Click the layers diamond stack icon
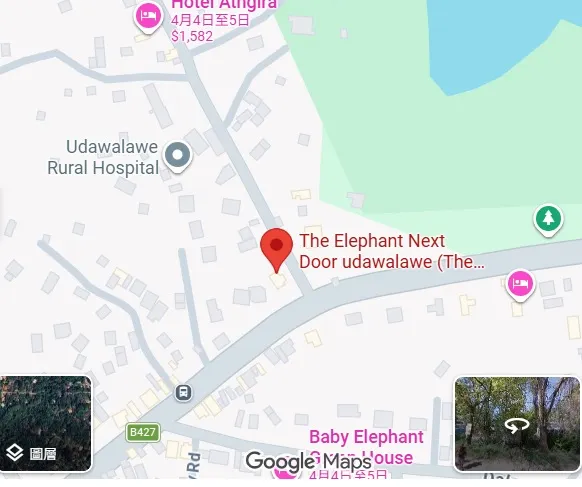This screenshot has width=582, height=487. (x=15, y=453)
